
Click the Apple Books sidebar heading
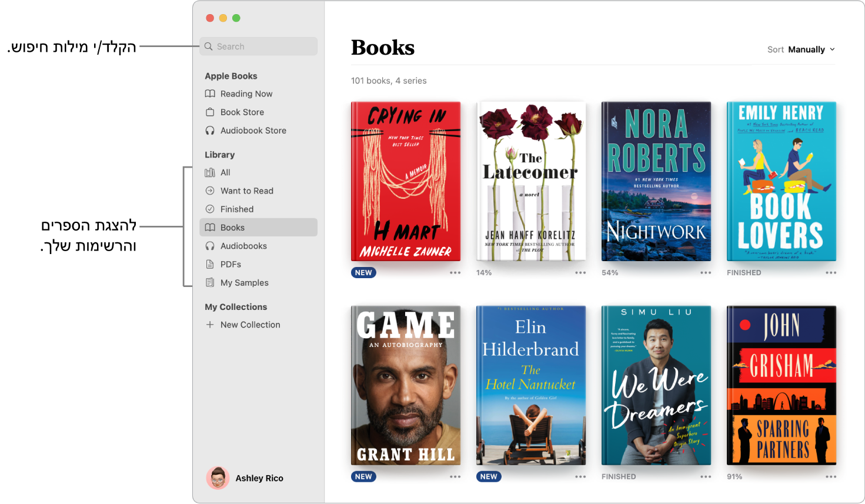point(231,76)
